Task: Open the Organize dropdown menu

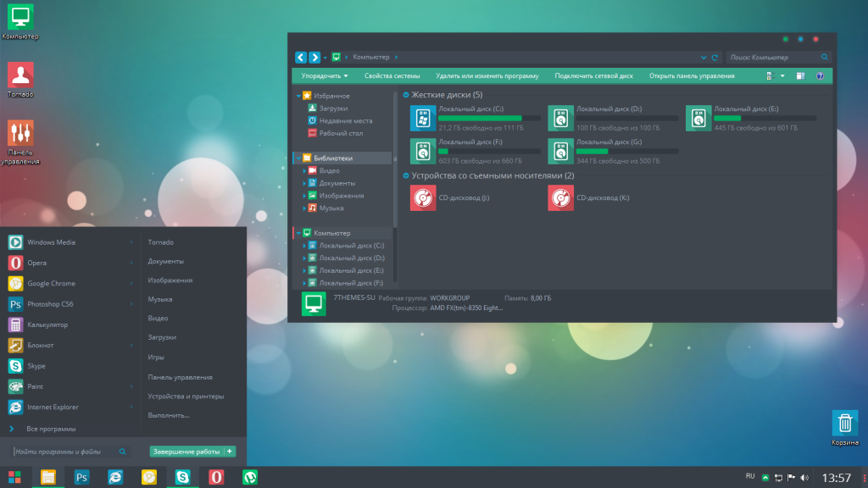Action: 325,75
